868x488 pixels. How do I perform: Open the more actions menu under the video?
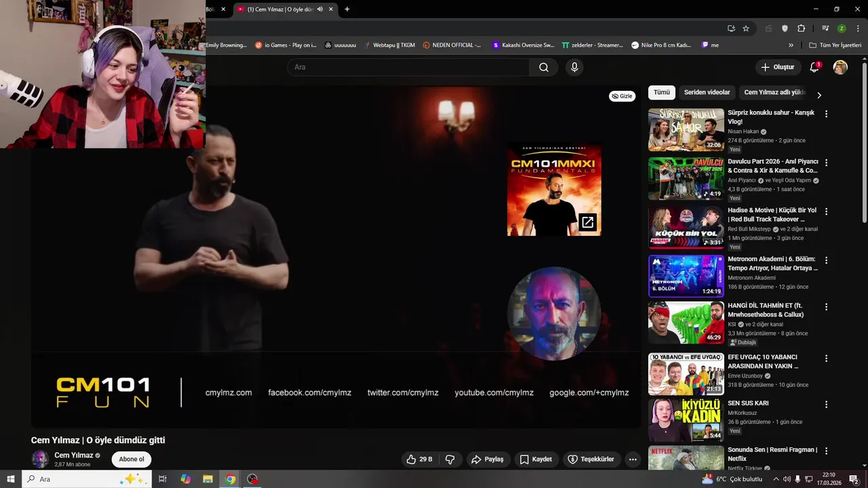point(633,460)
